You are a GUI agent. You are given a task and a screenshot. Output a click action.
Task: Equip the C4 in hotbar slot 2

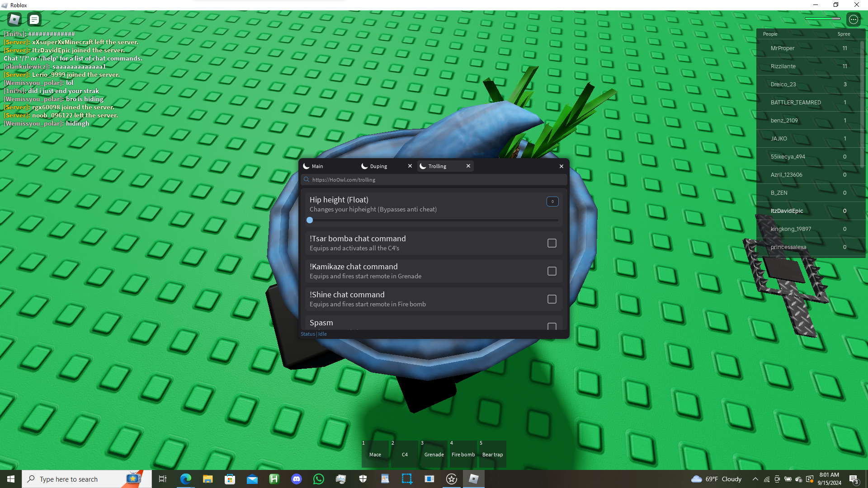point(405,454)
